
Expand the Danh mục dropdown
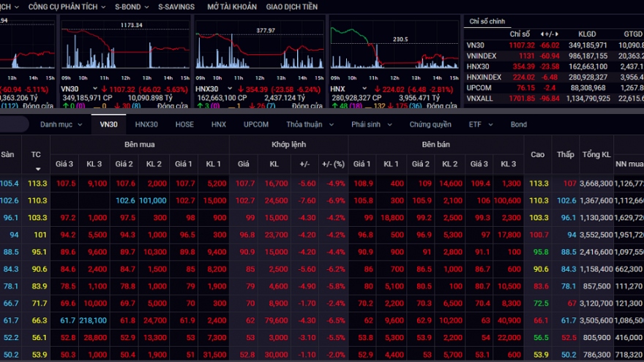coord(61,124)
